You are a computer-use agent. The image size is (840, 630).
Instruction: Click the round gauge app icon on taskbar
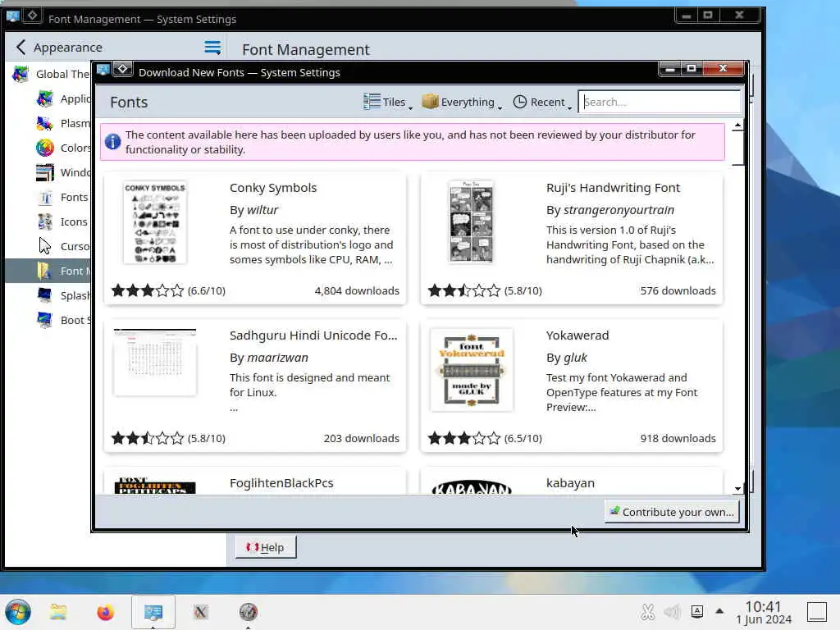[248, 612]
